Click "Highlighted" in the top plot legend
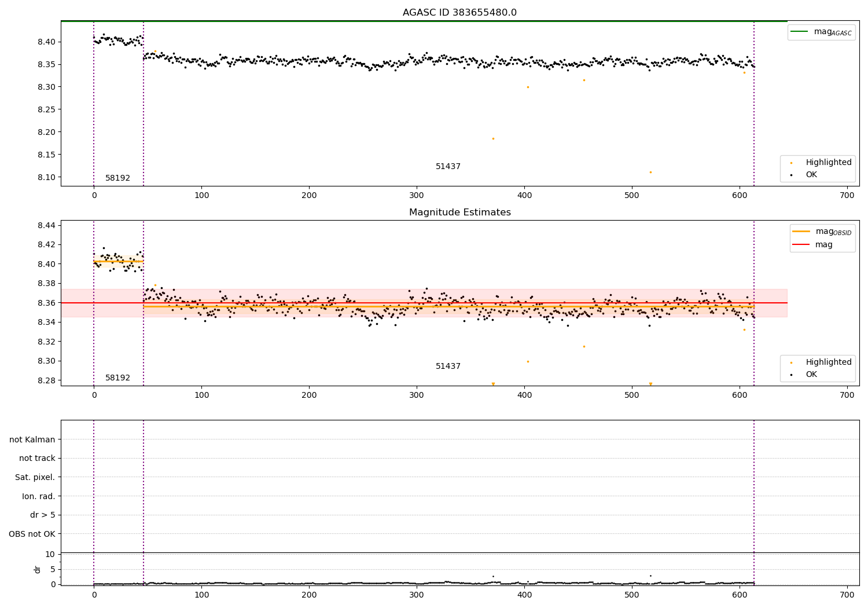The image size is (868, 608). pyautogui.click(x=829, y=162)
